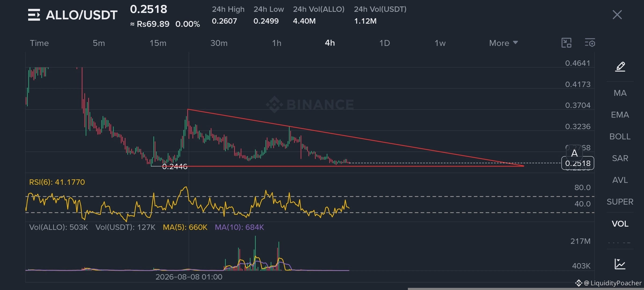Select the 5m timeframe

[x=99, y=43]
